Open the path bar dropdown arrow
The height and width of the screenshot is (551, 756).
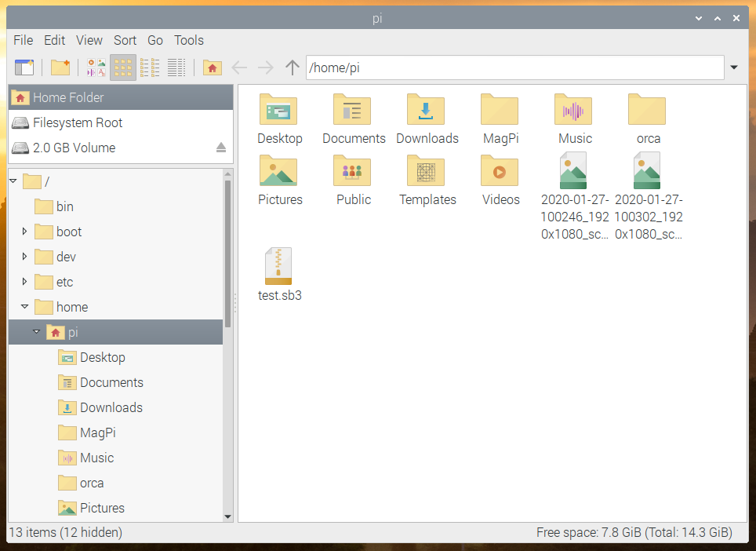click(734, 68)
